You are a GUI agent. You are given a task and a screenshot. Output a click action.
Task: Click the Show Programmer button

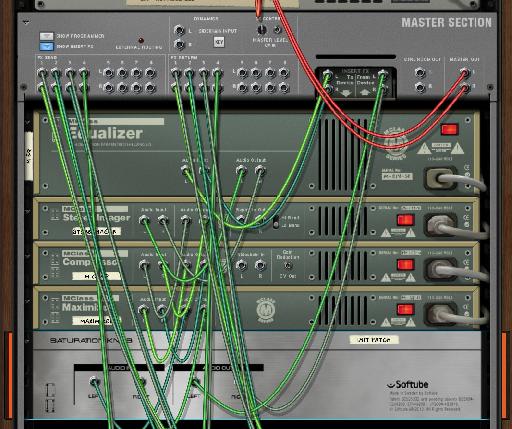click(x=46, y=36)
